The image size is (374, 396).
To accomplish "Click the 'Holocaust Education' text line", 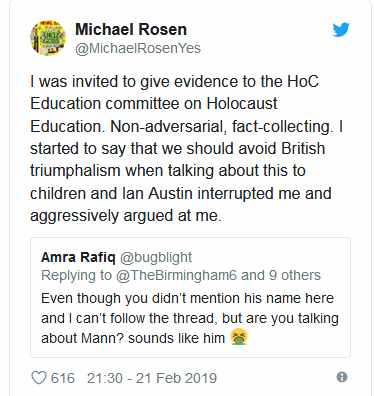I will coord(154,103).
